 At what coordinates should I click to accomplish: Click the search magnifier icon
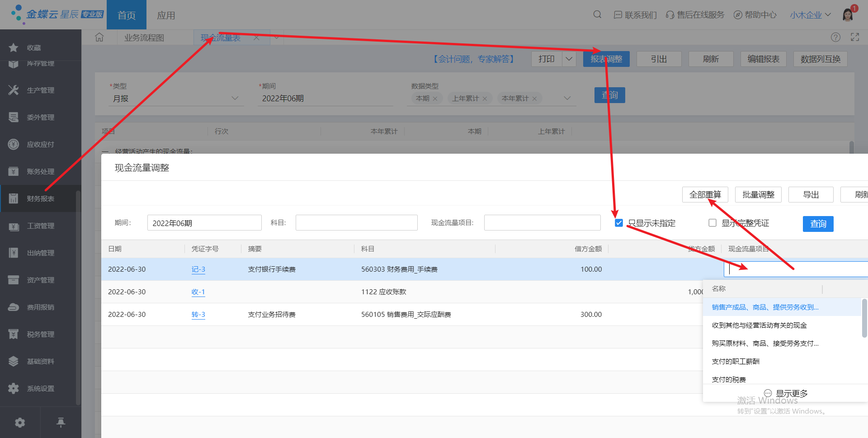coord(597,14)
